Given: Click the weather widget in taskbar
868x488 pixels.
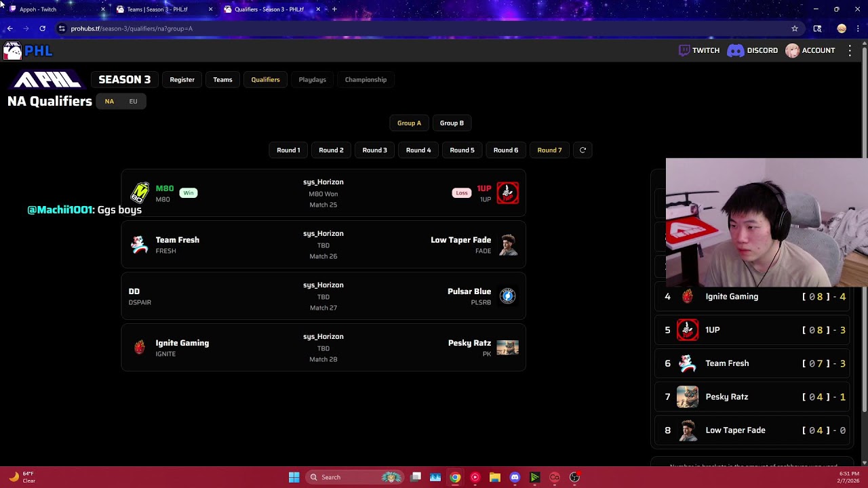Looking at the screenshot, I should coord(22,477).
